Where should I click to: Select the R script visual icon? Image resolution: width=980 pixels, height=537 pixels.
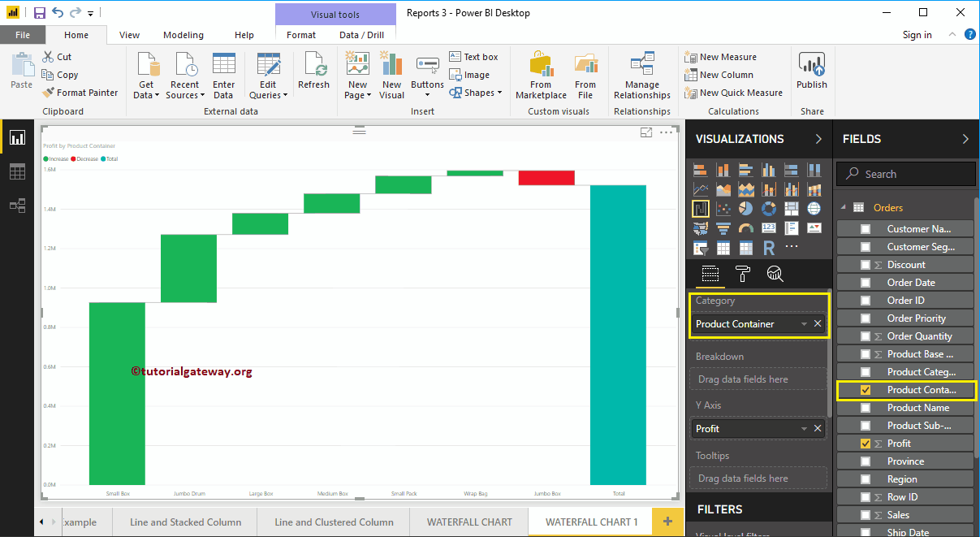pos(768,247)
